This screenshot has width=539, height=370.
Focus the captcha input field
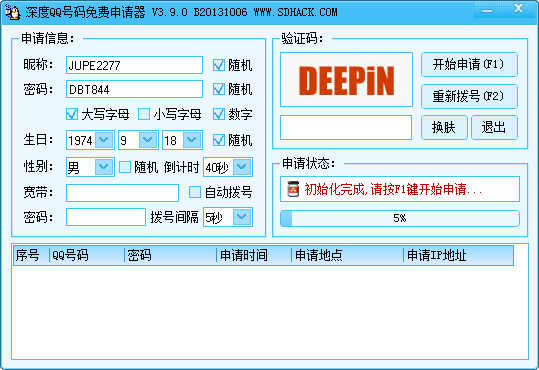click(346, 128)
